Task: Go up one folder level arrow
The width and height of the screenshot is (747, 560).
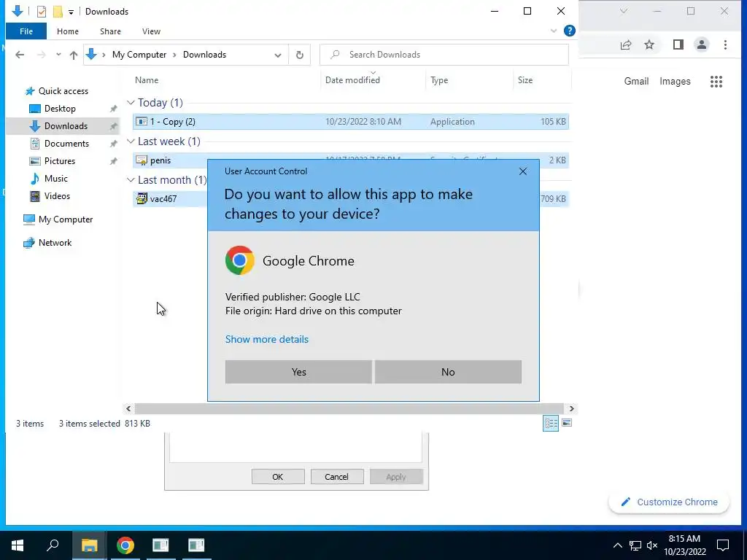Action: point(74,55)
